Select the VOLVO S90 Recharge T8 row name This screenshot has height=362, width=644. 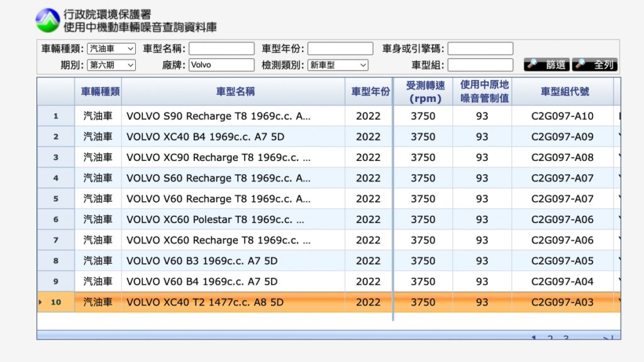(233, 116)
